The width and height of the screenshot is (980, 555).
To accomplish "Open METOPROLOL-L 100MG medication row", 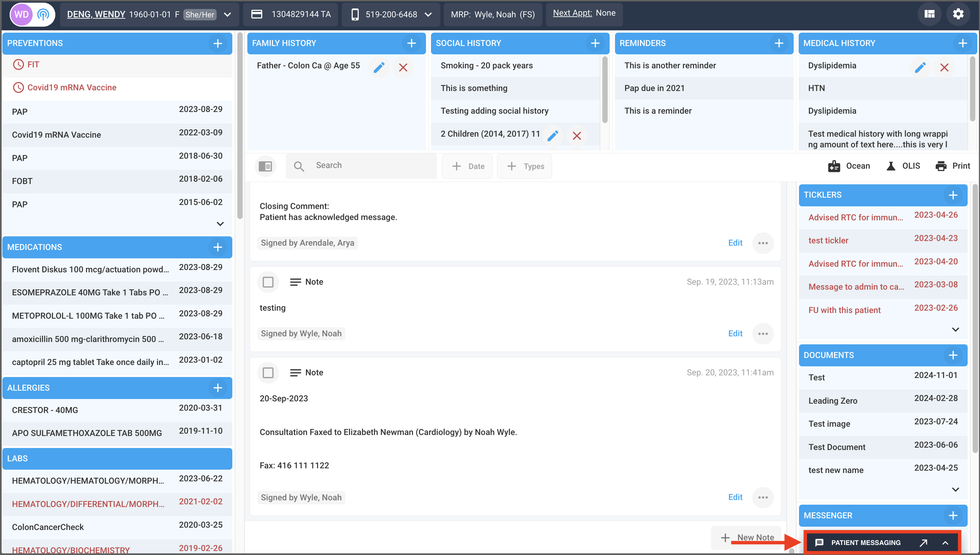I will pos(117,316).
